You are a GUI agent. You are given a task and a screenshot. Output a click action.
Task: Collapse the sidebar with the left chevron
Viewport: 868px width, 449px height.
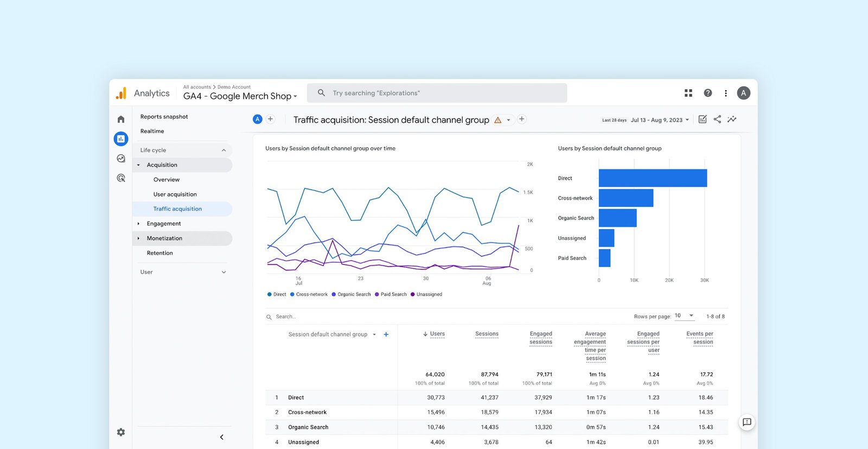pos(221,437)
